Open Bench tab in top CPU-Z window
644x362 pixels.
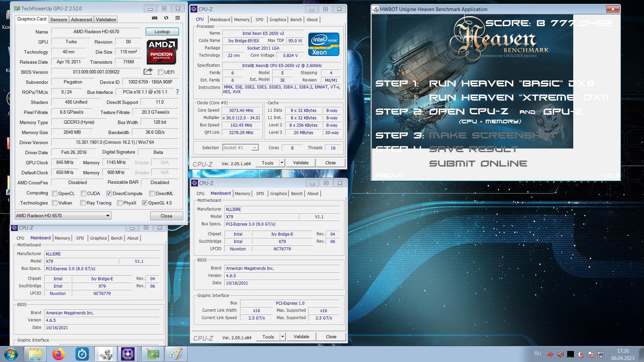(x=296, y=19)
